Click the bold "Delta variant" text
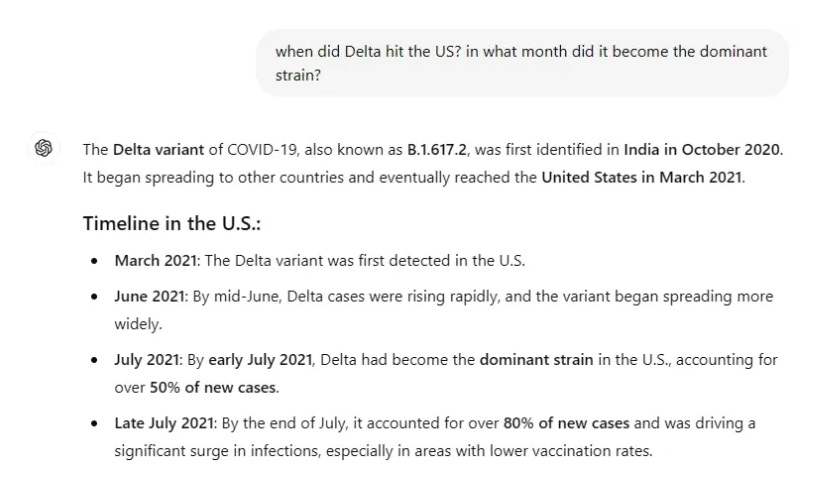This screenshot has width=816, height=480. [159, 150]
